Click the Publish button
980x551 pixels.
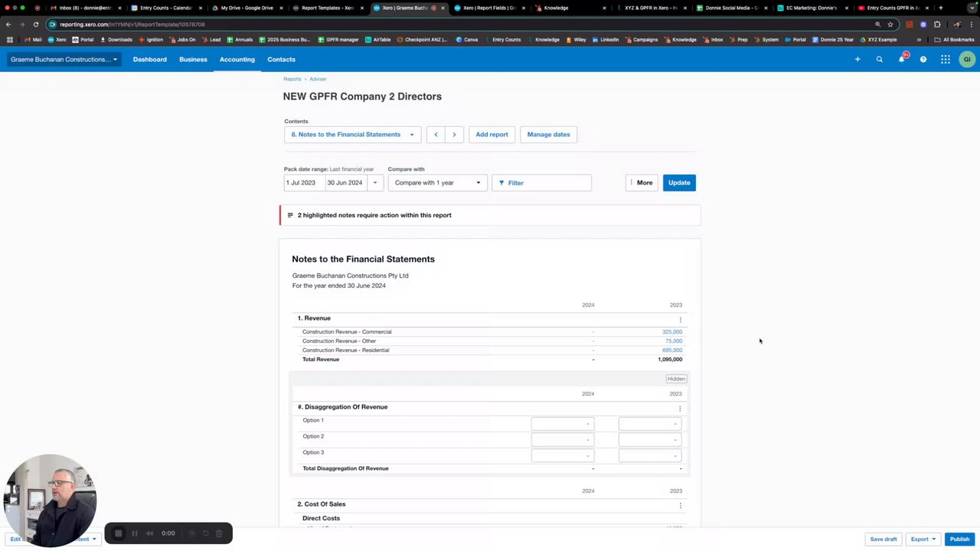click(x=959, y=539)
